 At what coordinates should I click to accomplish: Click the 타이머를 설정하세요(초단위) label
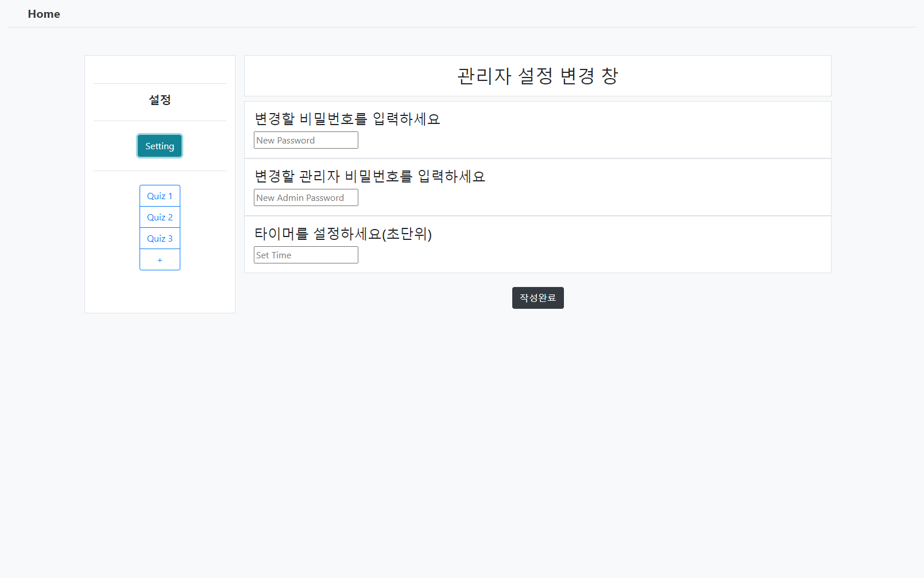(343, 234)
